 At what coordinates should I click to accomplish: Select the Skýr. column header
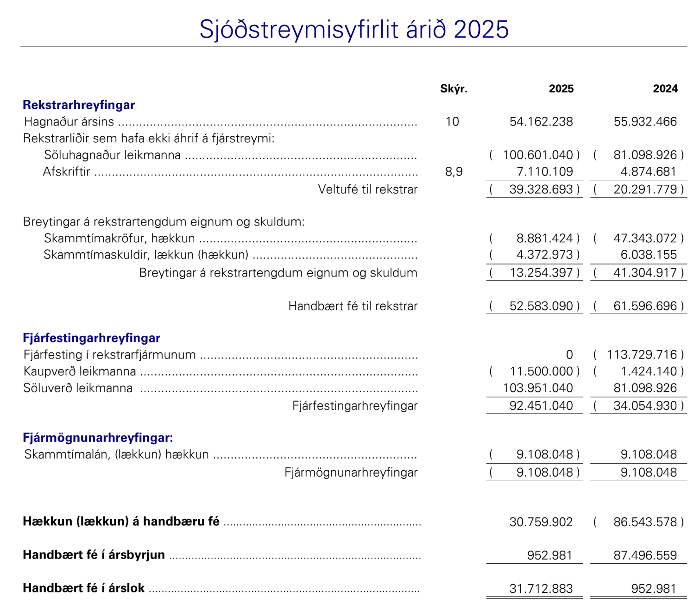tap(454, 89)
